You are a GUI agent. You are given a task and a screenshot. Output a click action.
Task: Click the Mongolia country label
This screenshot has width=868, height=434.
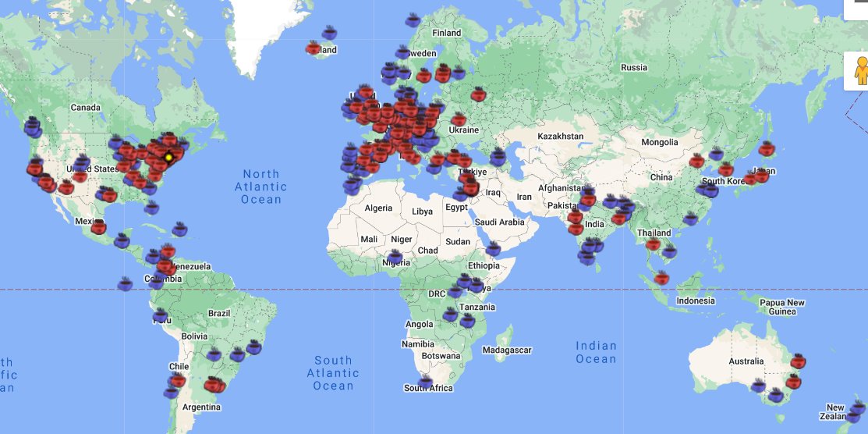click(659, 142)
